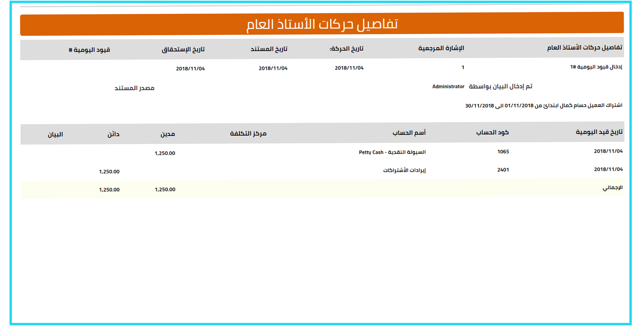Open account code 1065
644x328 pixels.
click(x=503, y=152)
